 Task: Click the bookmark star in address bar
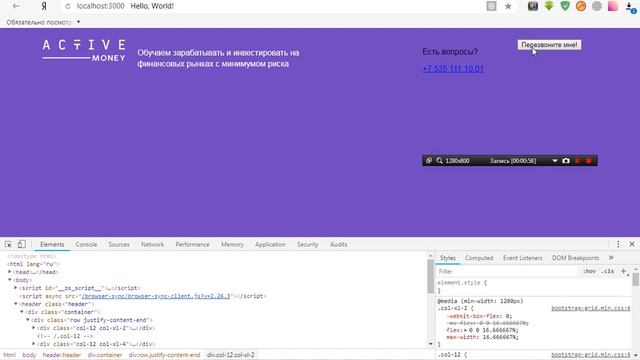[x=508, y=6]
